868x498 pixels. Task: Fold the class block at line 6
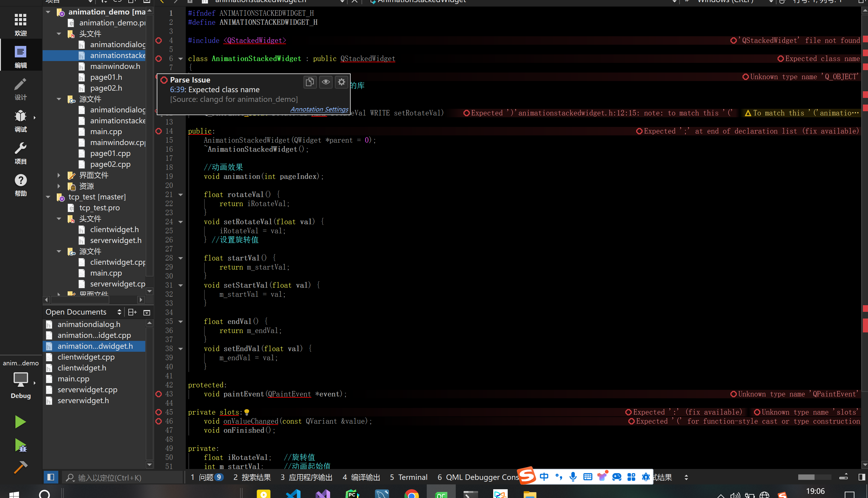(180, 59)
